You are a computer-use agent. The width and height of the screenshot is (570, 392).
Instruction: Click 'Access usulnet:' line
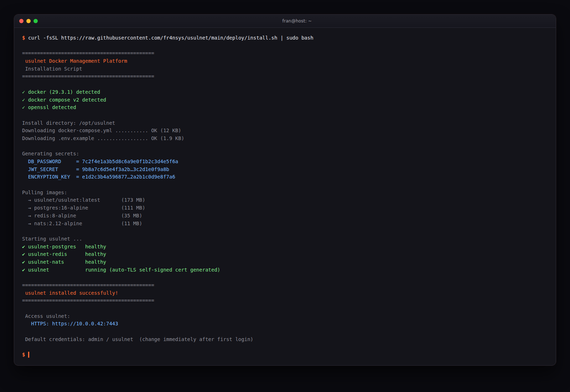[47, 316]
